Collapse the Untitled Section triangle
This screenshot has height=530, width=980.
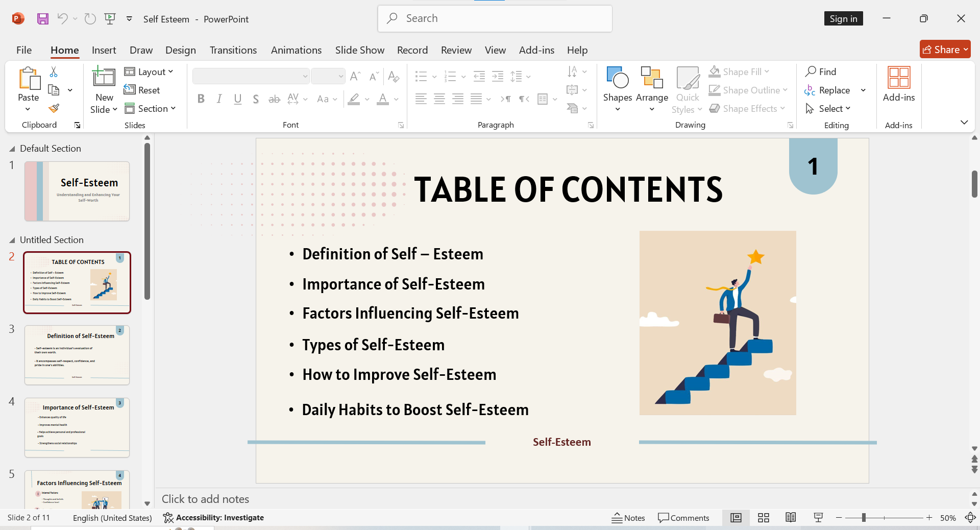point(12,240)
